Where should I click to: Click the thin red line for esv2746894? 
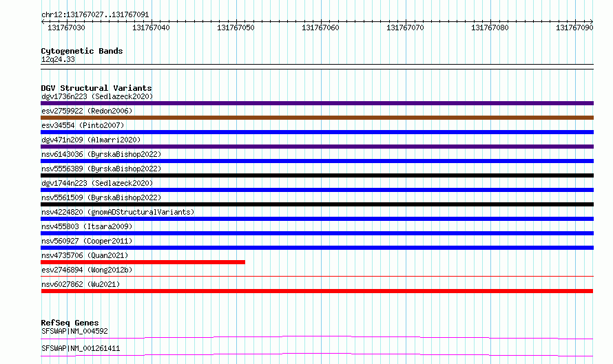pyautogui.click(x=317, y=276)
